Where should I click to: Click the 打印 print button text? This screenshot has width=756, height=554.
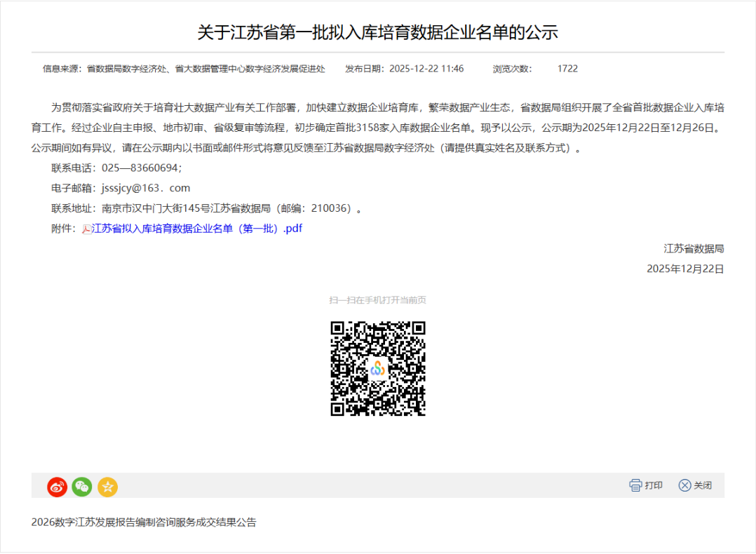click(x=654, y=485)
